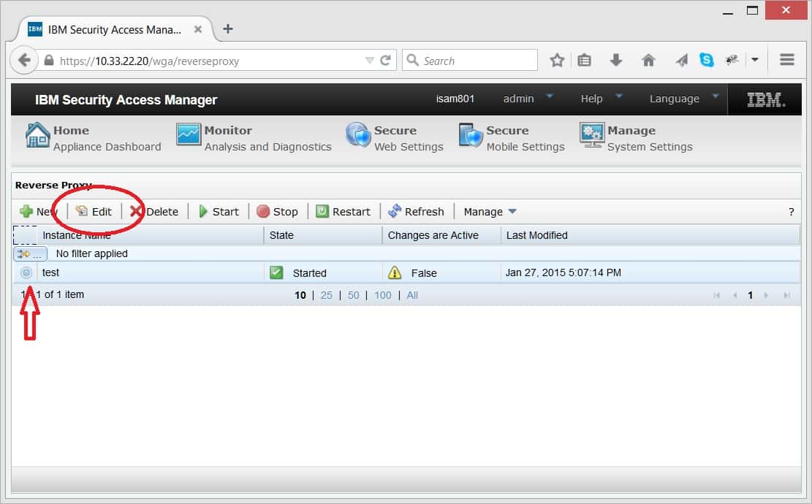Bookmark this page with the star icon
The image size is (812, 504).
(x=557, y=60)
